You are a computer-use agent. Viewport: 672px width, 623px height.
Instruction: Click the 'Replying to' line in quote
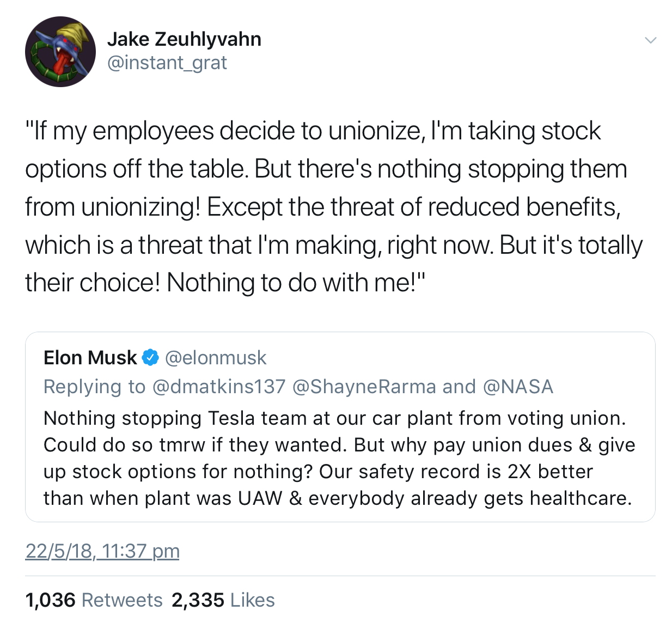click(298, 387)
